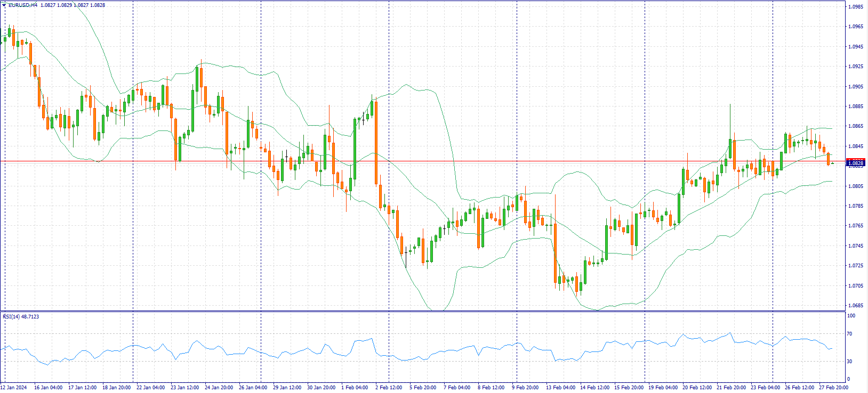
Task: Click the 13 Feb 04:00 time label
Action: point(560,388)
